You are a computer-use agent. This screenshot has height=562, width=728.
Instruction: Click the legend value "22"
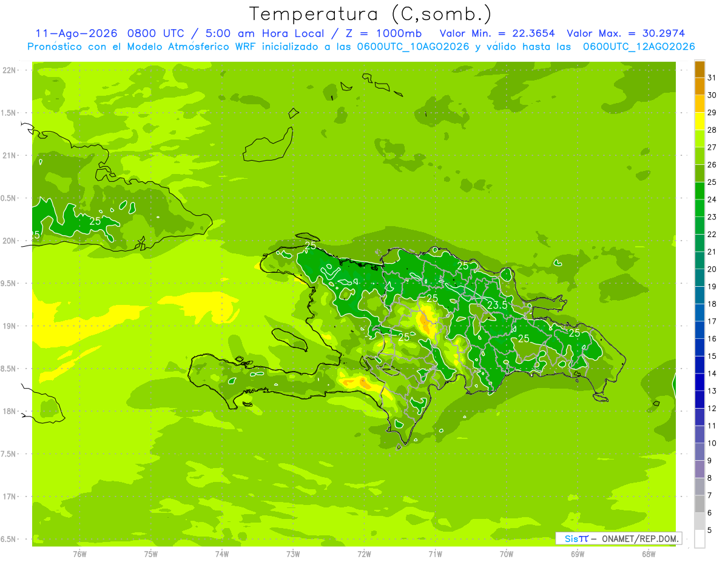(x=712, y=235)
